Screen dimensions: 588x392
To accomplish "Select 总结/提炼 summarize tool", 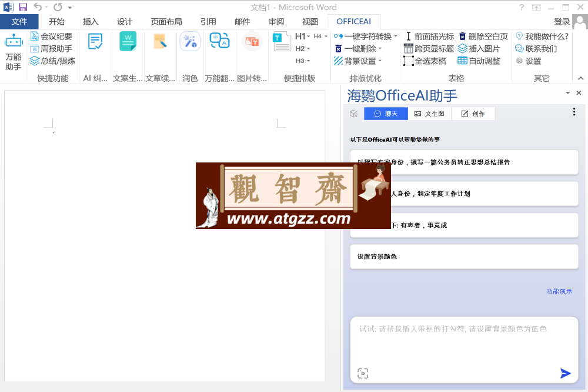I will (52, 61).
